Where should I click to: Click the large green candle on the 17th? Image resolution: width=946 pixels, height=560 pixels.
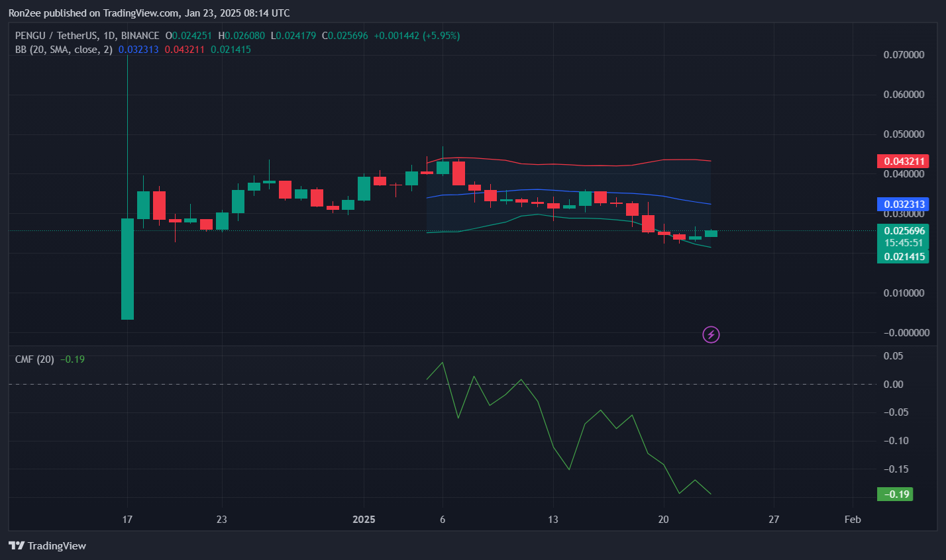pyautogui.click(x=127, y=269)
